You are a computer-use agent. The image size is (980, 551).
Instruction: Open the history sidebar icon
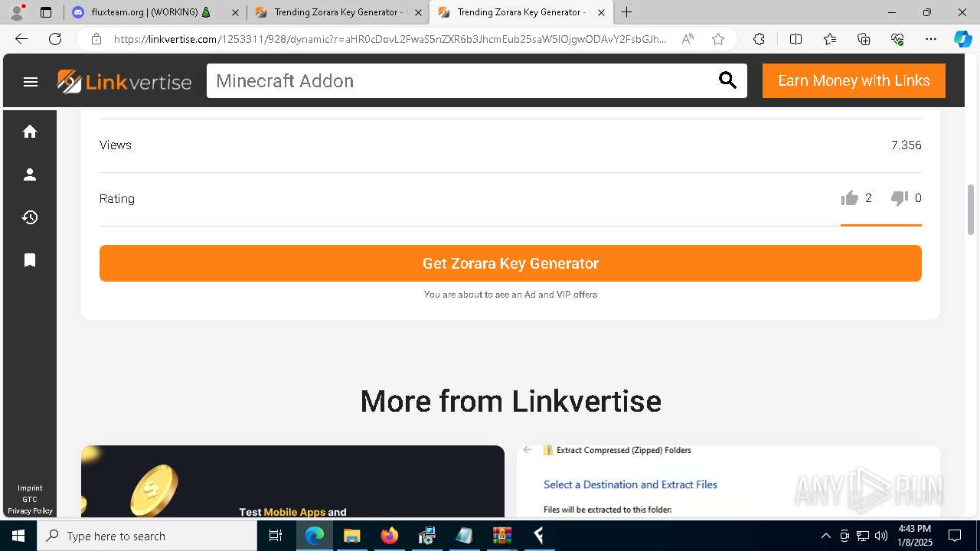click(30, 217)
